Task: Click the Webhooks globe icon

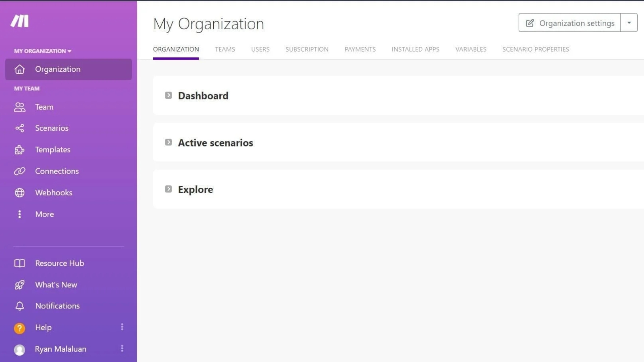Action: pos(19,193)
